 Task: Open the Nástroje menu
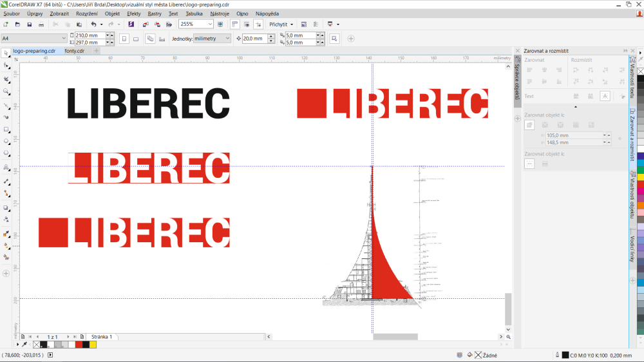pos(220,14)
